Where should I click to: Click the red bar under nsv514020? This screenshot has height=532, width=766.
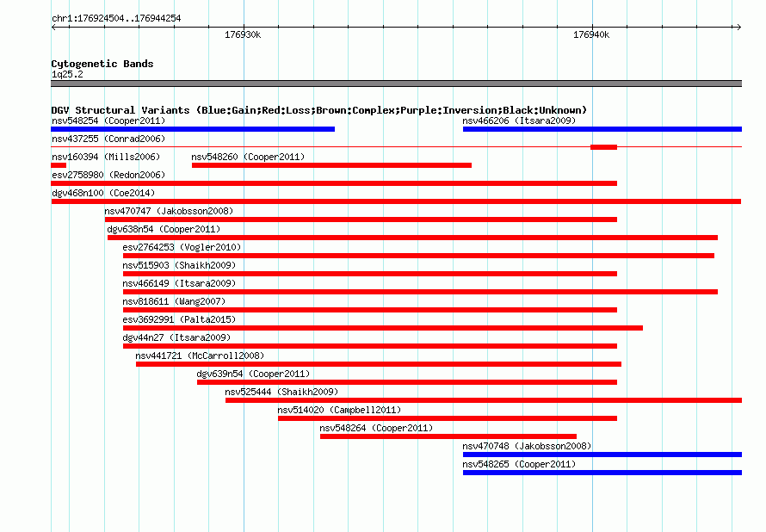[448, 418]
